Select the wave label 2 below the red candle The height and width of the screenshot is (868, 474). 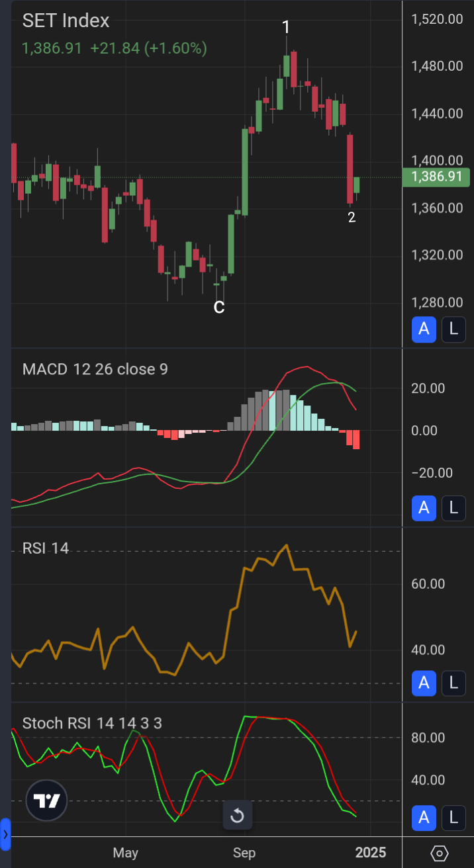[352, 217]
